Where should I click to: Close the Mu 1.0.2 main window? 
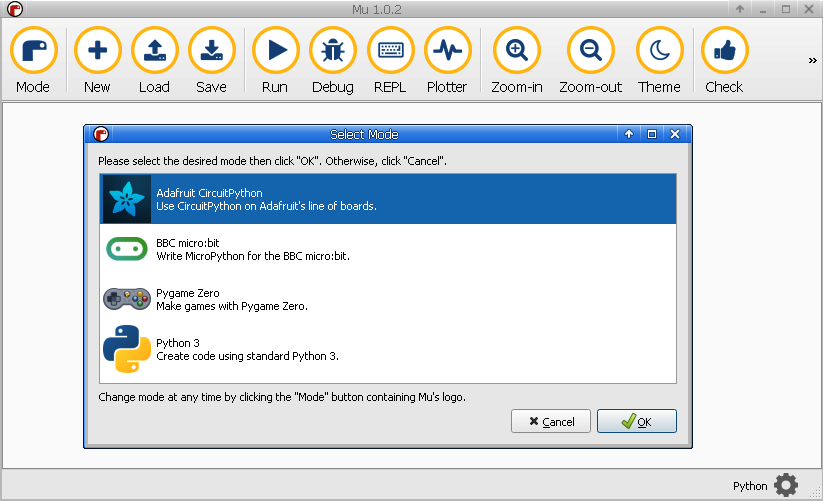[x=809, y=9]
